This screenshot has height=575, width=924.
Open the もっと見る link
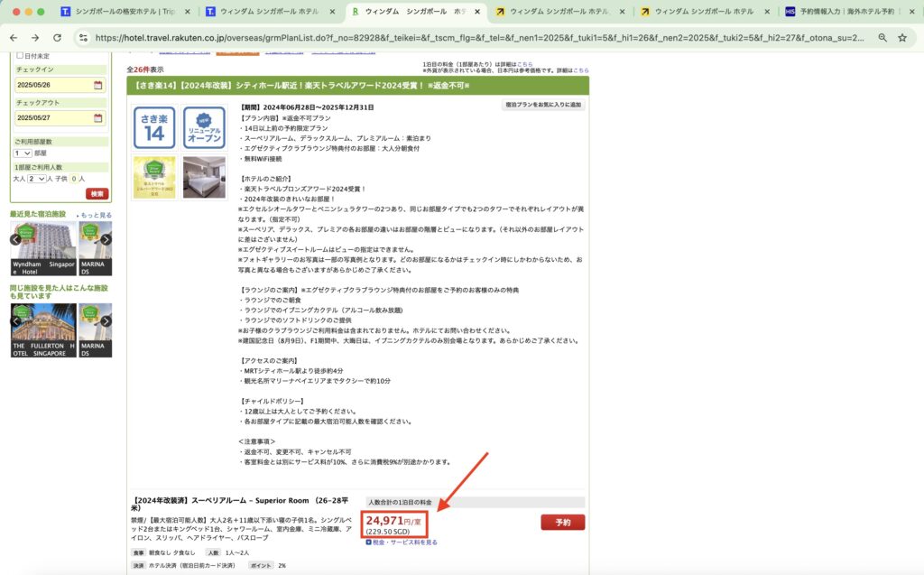96,215
